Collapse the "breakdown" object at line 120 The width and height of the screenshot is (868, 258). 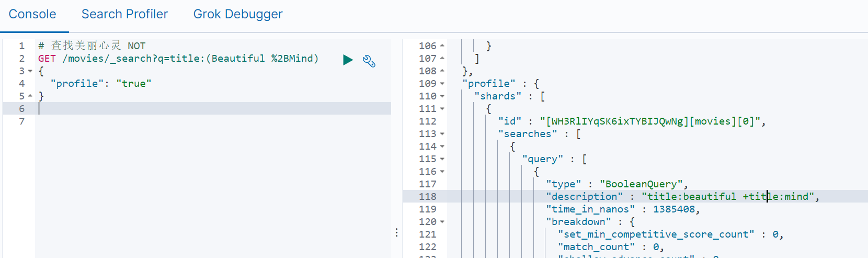pyautogui.click(x=442, y=222)
